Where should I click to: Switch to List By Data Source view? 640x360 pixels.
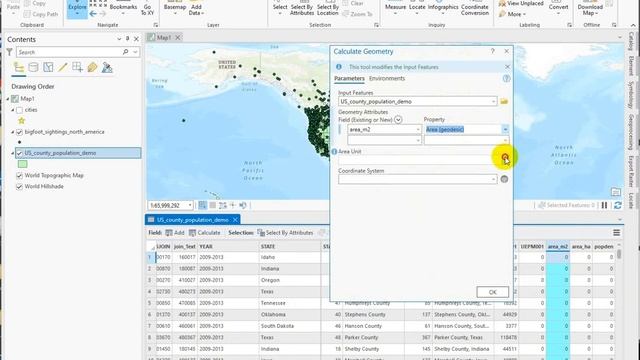33,67
